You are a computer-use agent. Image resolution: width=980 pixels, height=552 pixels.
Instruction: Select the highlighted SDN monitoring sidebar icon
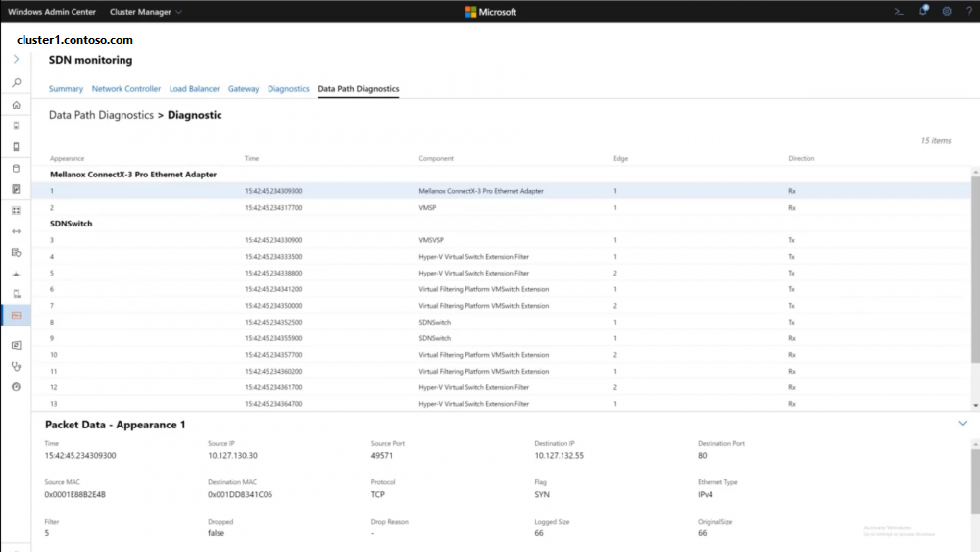pos(17,315)
